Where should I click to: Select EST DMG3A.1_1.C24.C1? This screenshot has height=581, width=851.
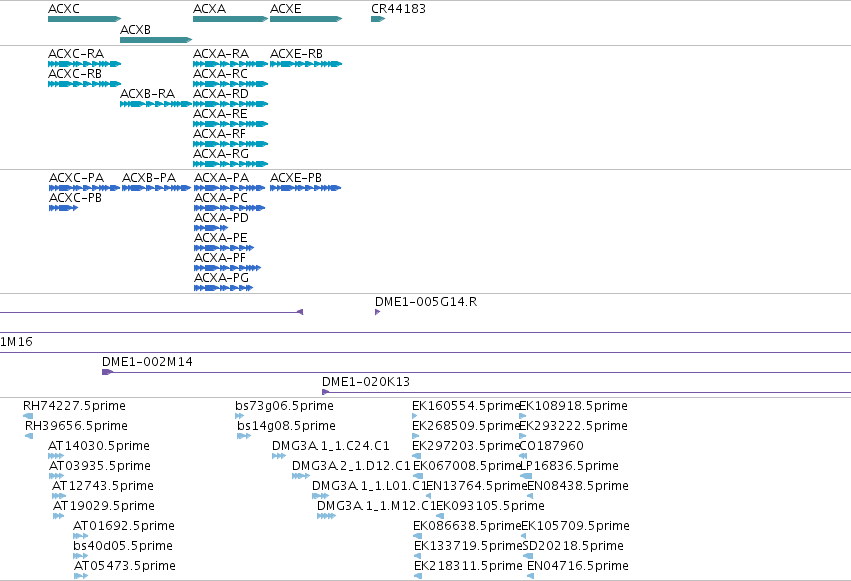pos(279,456)
